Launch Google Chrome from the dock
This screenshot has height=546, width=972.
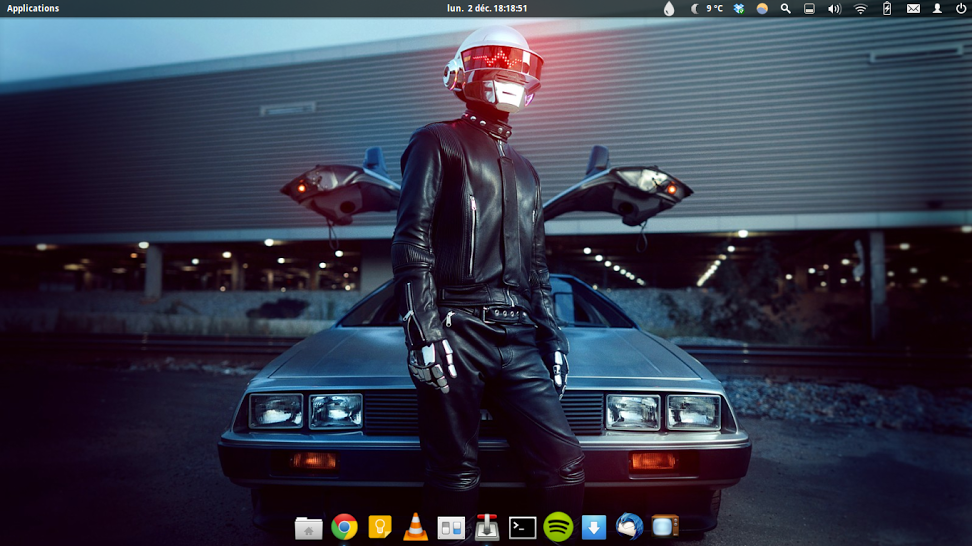[344, 527]
